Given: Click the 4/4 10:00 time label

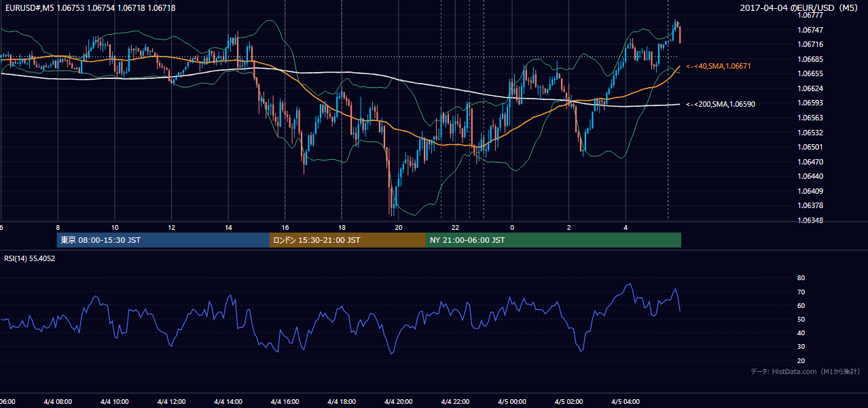Looking at the screenshot, I should tap(115, 402).
